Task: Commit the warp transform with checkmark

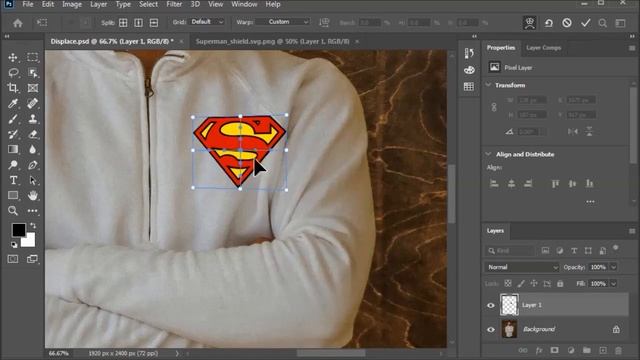Action: (586, 23)
